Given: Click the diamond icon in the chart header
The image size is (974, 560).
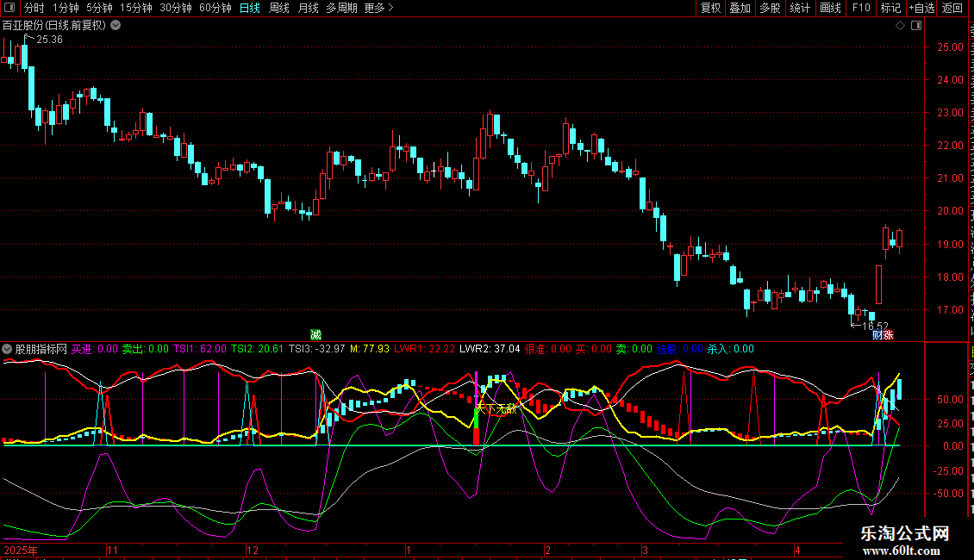Looking at the screenshot, I should tap(900, 26).
